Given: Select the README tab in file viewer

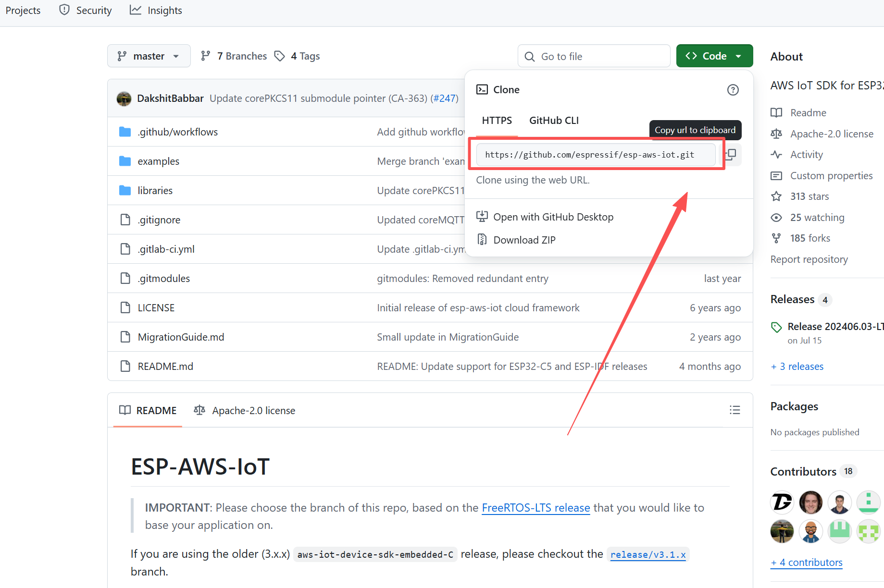Looking at the screenshot, I should tap(148, 411).
